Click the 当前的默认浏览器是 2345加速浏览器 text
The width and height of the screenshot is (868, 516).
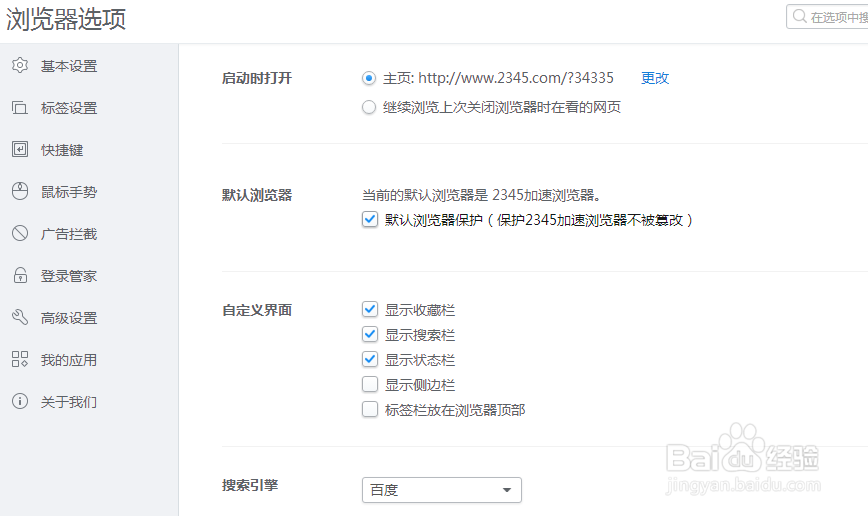482,195
